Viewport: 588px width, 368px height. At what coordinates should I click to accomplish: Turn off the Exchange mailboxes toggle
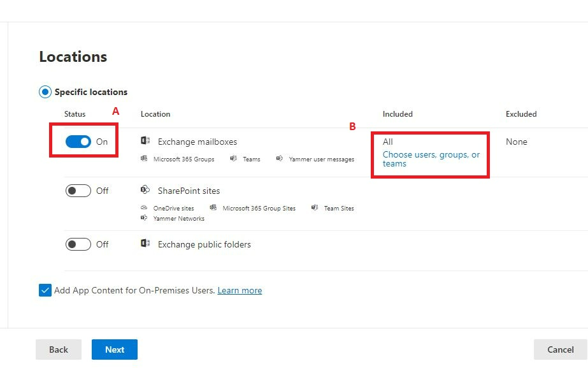(x=78, y=142)
